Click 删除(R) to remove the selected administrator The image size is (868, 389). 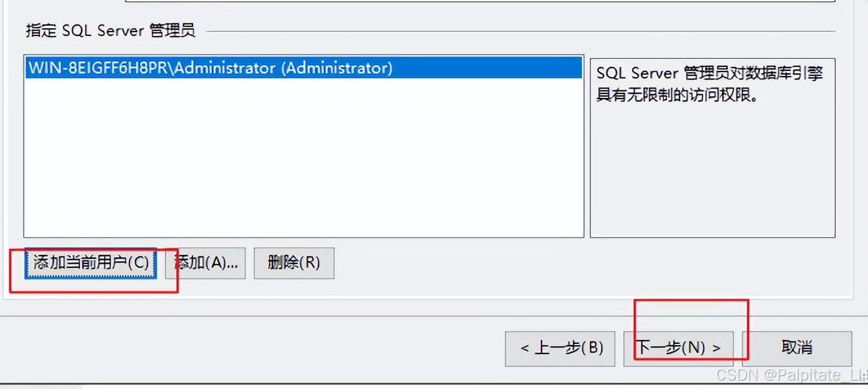pos(294,263)
